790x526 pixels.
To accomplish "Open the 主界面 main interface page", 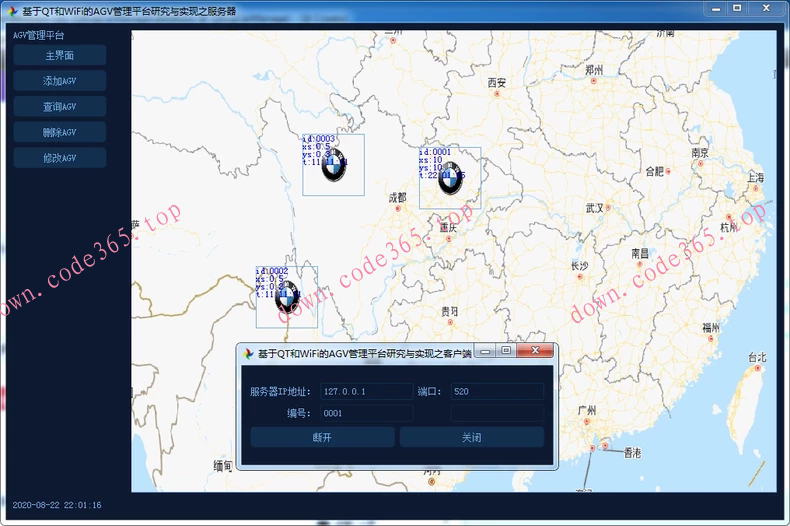I will (60, 56).
